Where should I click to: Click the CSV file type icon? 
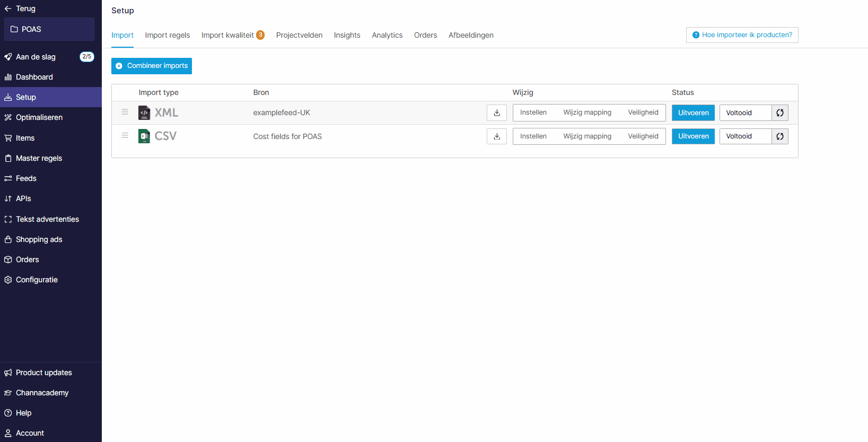(x=144, y=136)
